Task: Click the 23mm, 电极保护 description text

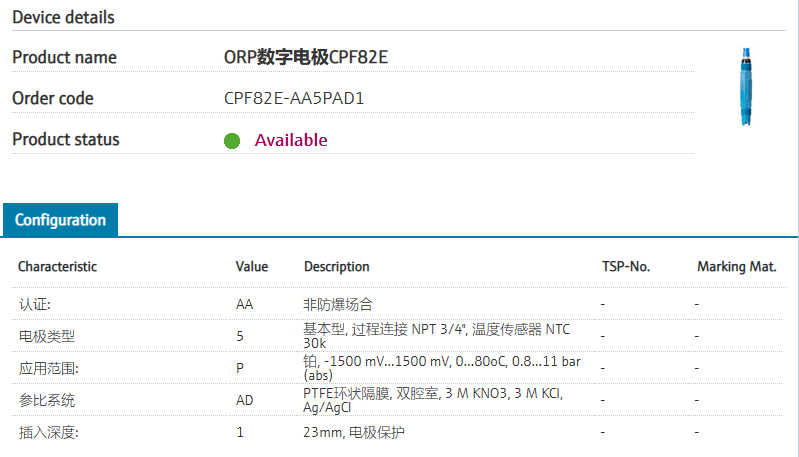Action: pyautogui.click(x=354, y=433)
